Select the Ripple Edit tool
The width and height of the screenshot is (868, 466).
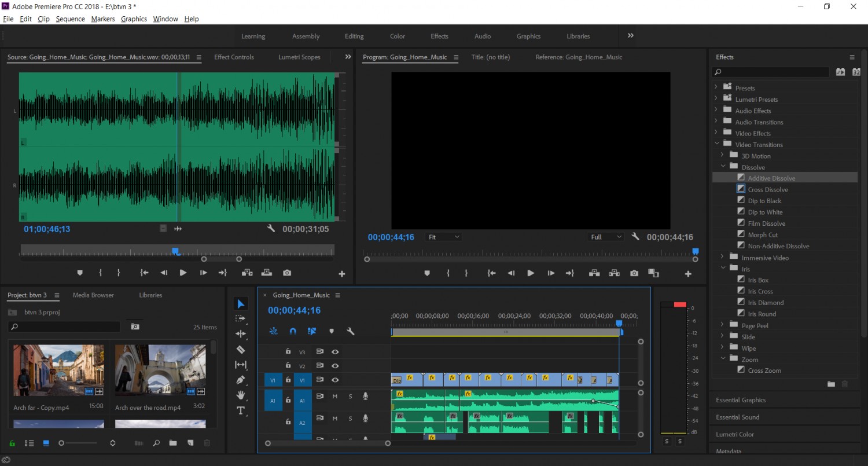tap(241, 334)
